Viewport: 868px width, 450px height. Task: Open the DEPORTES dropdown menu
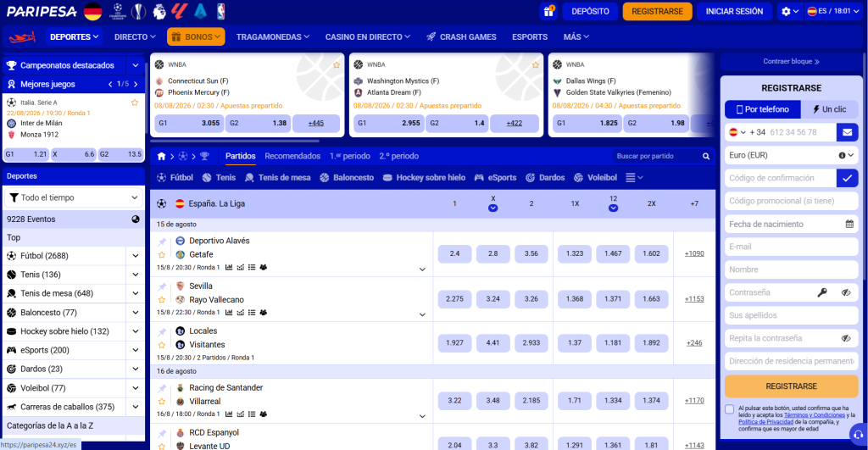tap(75, 37)
